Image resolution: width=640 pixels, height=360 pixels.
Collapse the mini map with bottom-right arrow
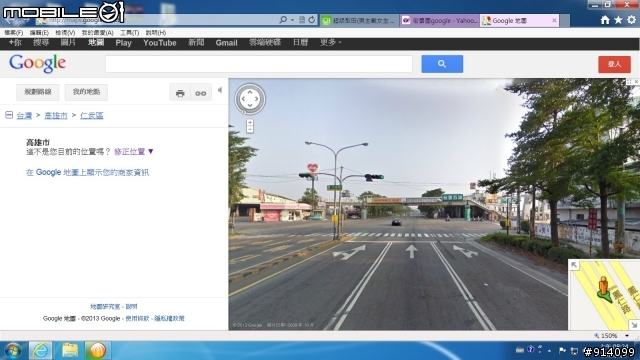tap(634, 325)
